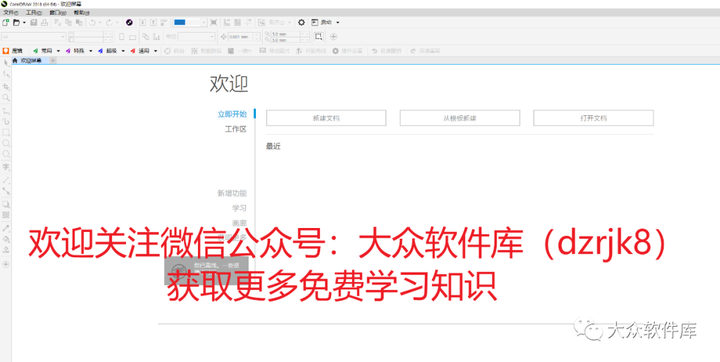Select the Zoom magnifier tool
Image resolution: width=720 pixels, height=362 pixels.
pyautogui.click(x=6, y=97)
